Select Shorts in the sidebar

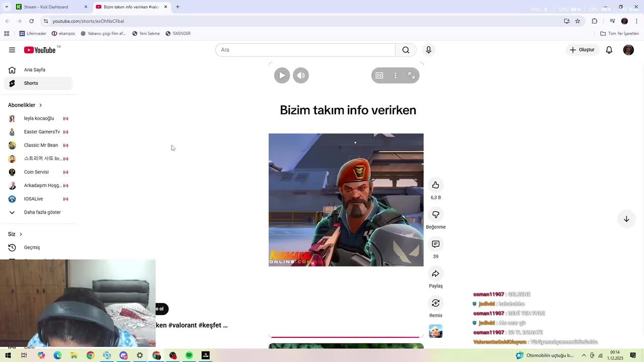coord(38,83)
